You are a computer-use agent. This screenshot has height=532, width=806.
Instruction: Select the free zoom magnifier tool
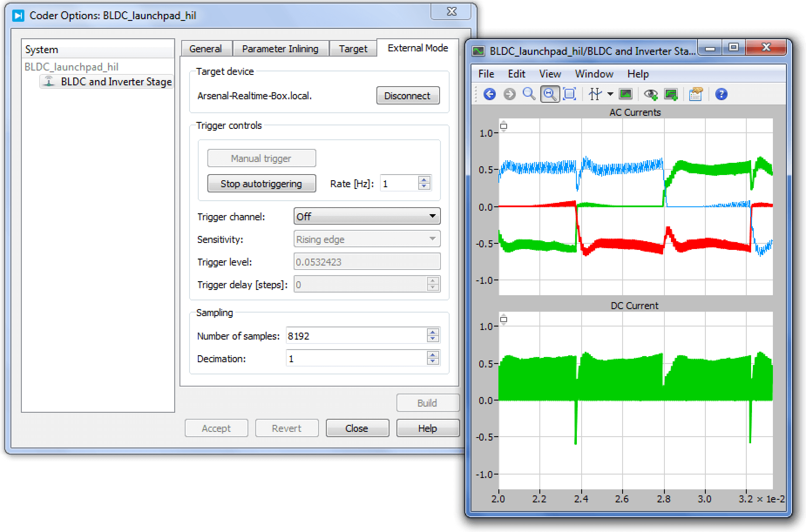529,94
